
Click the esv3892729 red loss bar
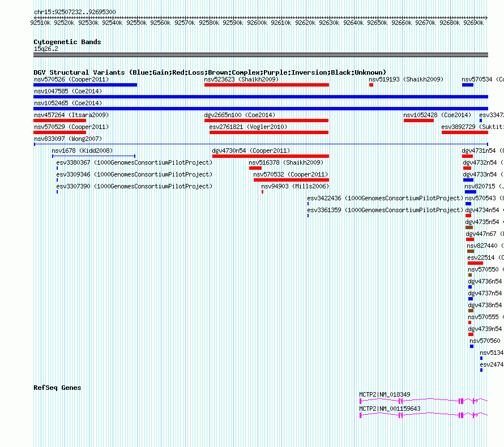tap(465, 132)
